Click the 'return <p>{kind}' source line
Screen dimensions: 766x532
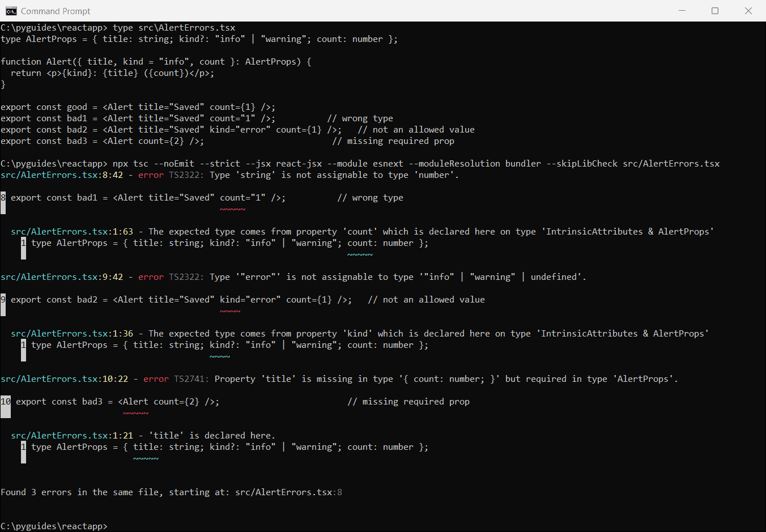point(112,73)
